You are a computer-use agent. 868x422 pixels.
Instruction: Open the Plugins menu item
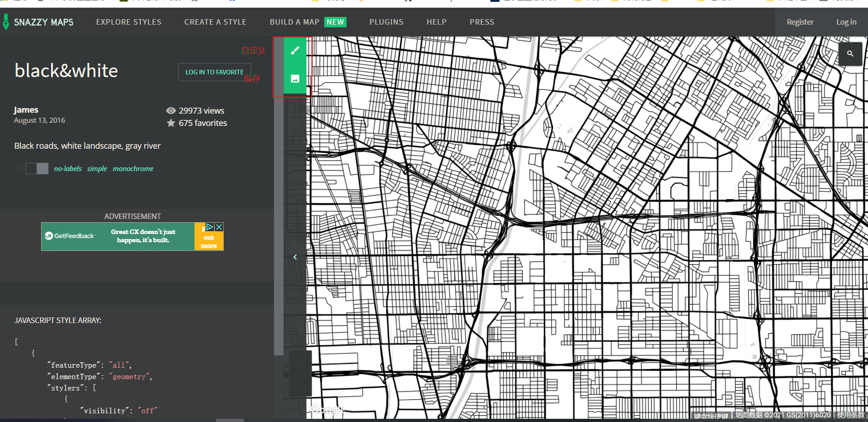386,22
